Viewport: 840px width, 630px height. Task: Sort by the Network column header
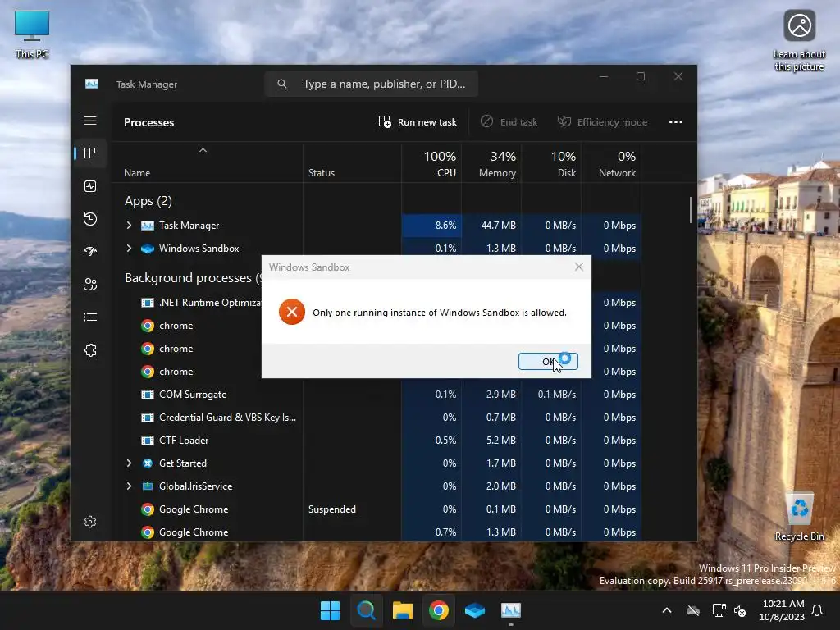(611, 163)
